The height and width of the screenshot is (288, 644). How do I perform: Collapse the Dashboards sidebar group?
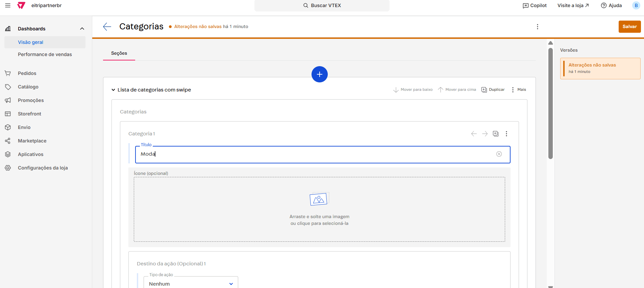click(x=82, y=29)
